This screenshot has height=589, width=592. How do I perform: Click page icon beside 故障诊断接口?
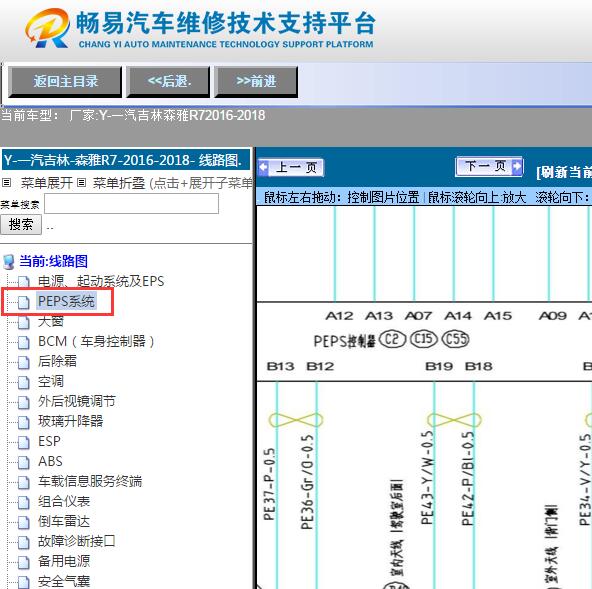click(23, 542)
